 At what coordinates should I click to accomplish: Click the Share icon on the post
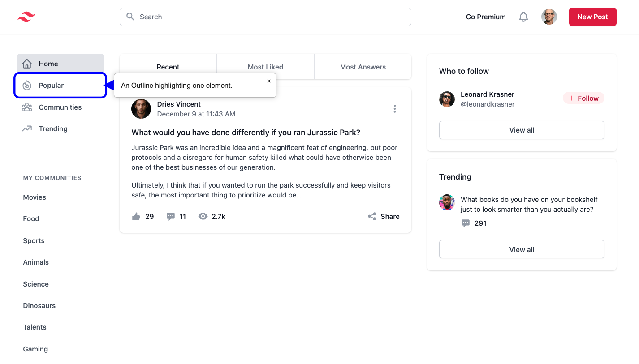372,217
